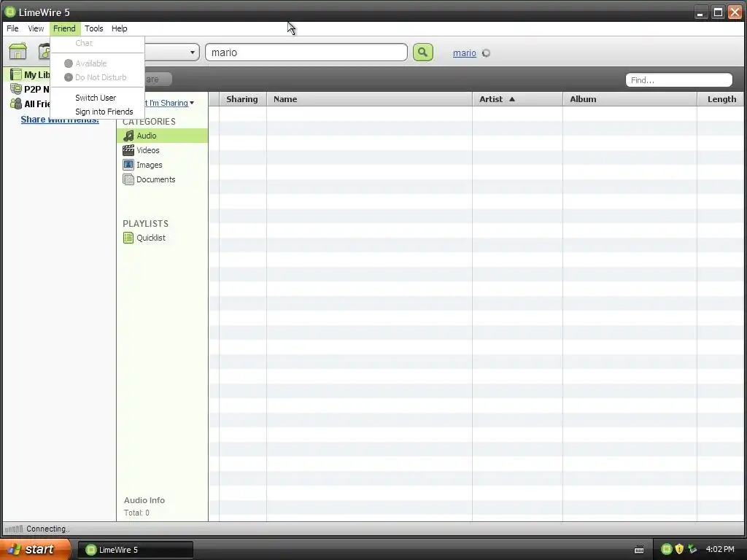This screenshot has width=747, height=560.
Task: Click the magnifier search button
Action: (423, 52)
